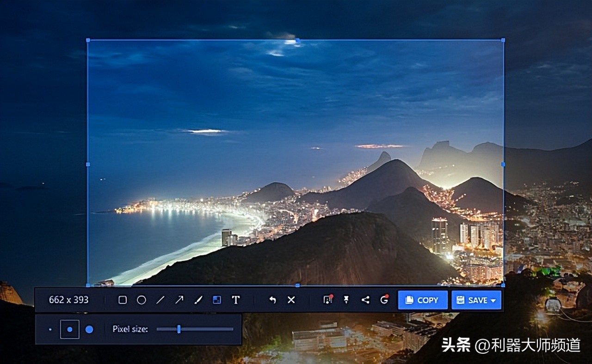This screenshot has height=364, width=592.
Task: Click the COPY button
Action: coord(422,300)
